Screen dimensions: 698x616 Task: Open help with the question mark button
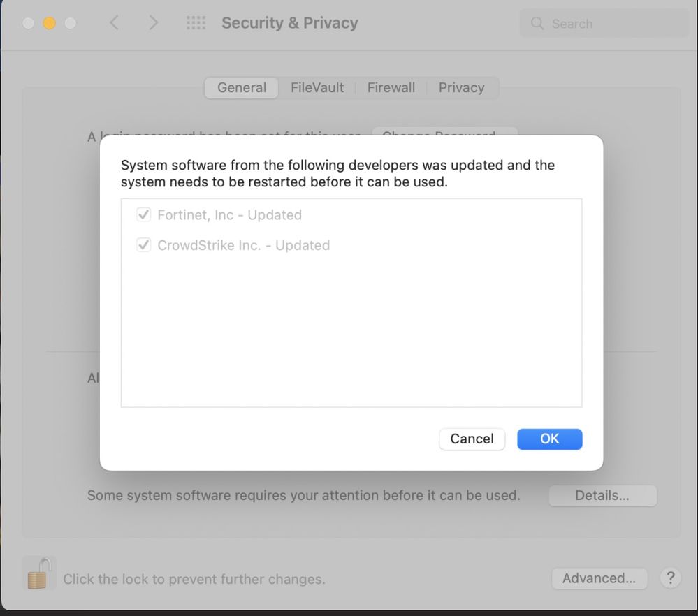(670, 578)
